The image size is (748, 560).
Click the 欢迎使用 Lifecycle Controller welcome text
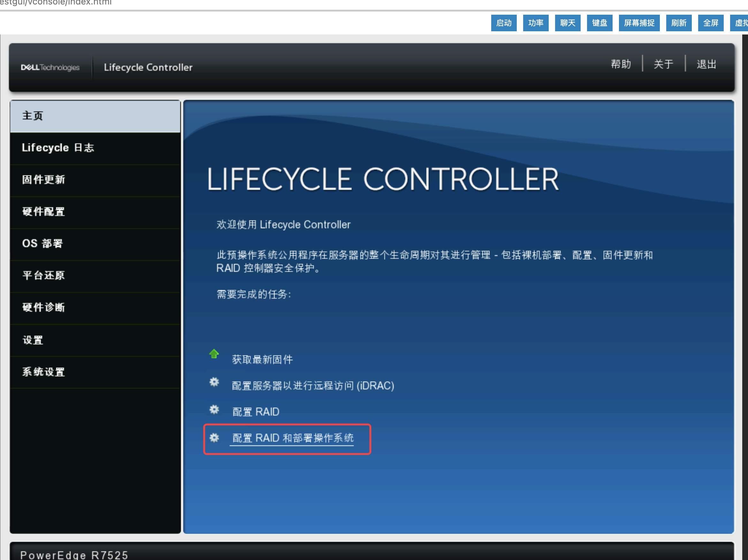pos(283,224)
